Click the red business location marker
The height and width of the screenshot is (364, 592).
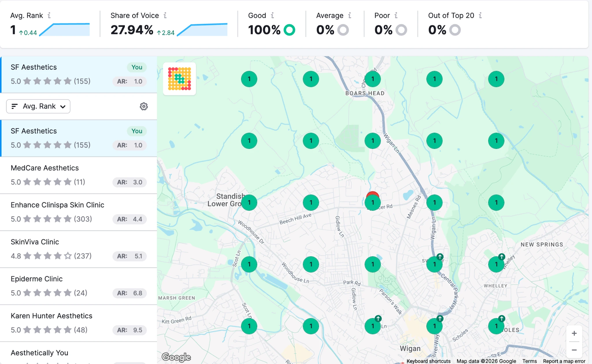pos(372,193)
